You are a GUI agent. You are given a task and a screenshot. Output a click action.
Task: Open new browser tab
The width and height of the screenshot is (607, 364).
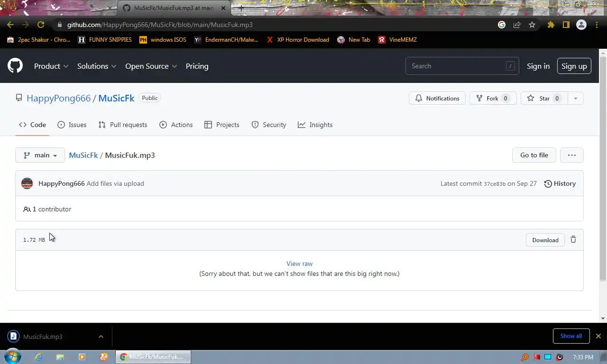241,8
